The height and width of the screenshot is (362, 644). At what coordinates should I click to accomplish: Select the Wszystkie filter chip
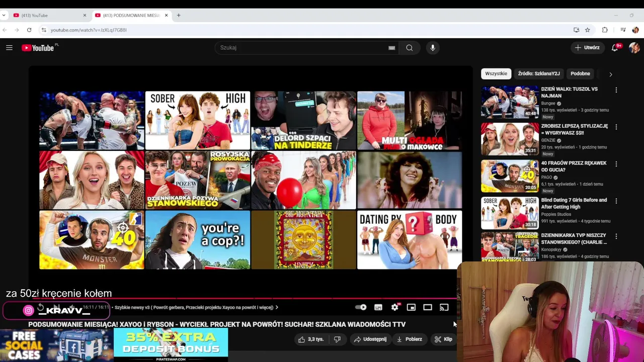coord(496,73)
